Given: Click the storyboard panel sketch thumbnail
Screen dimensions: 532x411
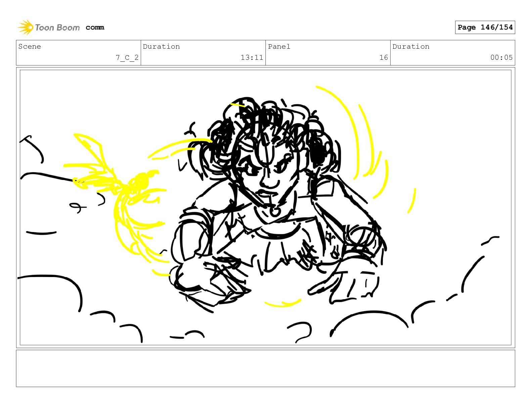Looking at the screenshot, I should [266, 208].
